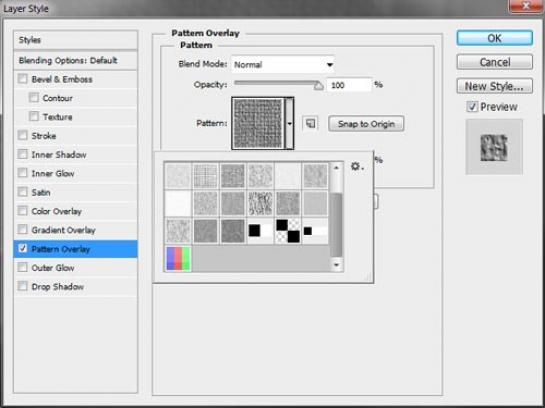The height and width of the screenshot is (408, 545).
Task: Toggle the Drop Shadow checkbox
Action: tap(23, 286)
